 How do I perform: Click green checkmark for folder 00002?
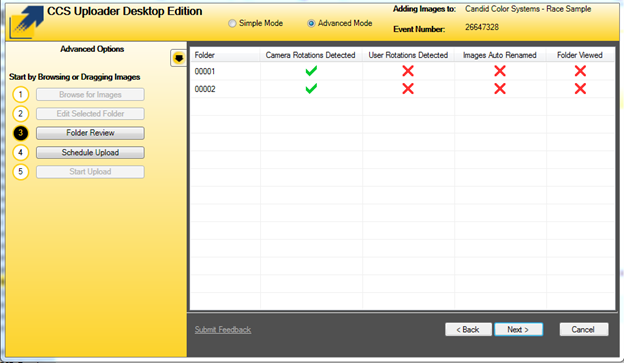pyautogui.click(x=311, y=88)
